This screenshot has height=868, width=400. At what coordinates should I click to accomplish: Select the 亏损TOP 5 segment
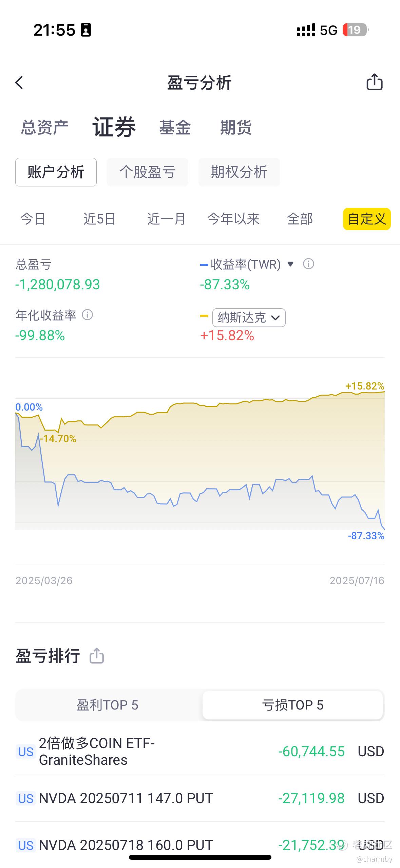tap(293, 705)
